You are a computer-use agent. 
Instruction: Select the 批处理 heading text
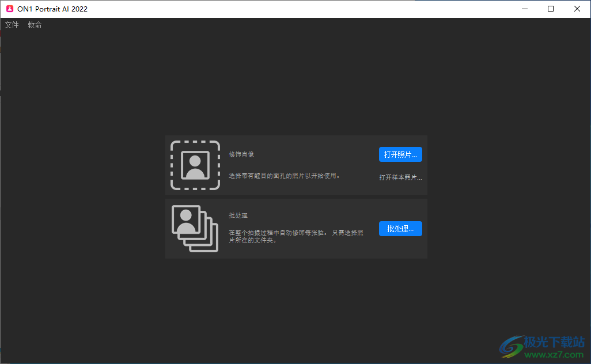coord(238,215)
